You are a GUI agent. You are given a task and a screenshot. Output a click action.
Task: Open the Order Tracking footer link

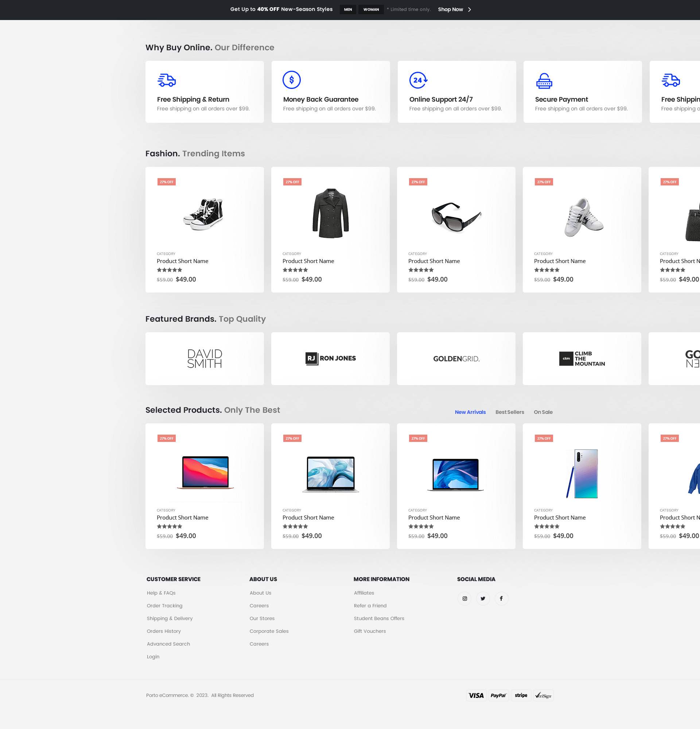coord(164,605)
